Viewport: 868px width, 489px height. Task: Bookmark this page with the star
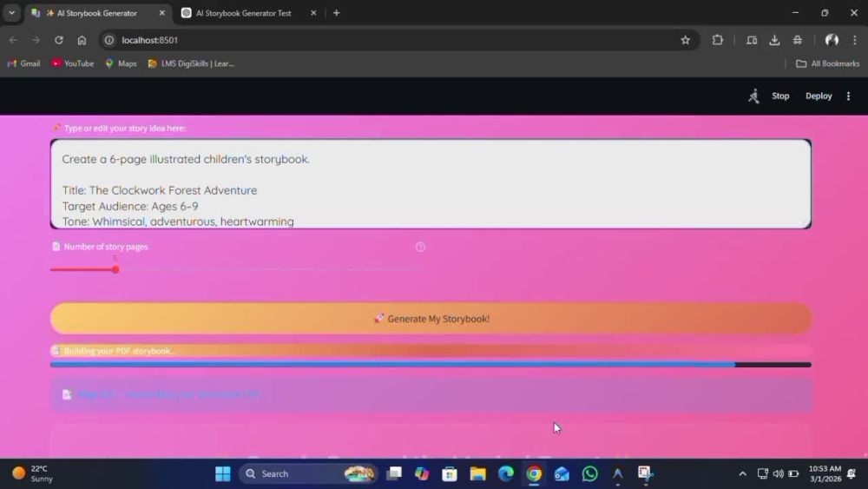click(686, 40)
